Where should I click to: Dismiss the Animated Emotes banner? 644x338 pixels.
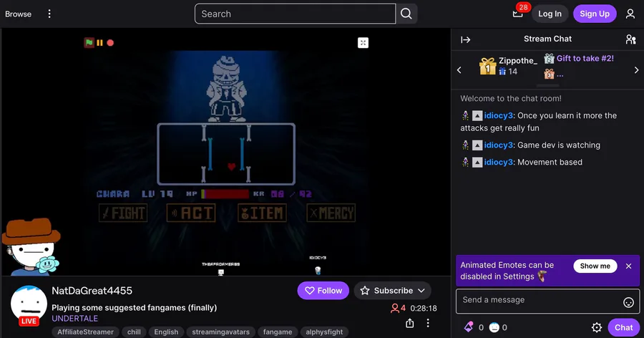click(628, 266)
